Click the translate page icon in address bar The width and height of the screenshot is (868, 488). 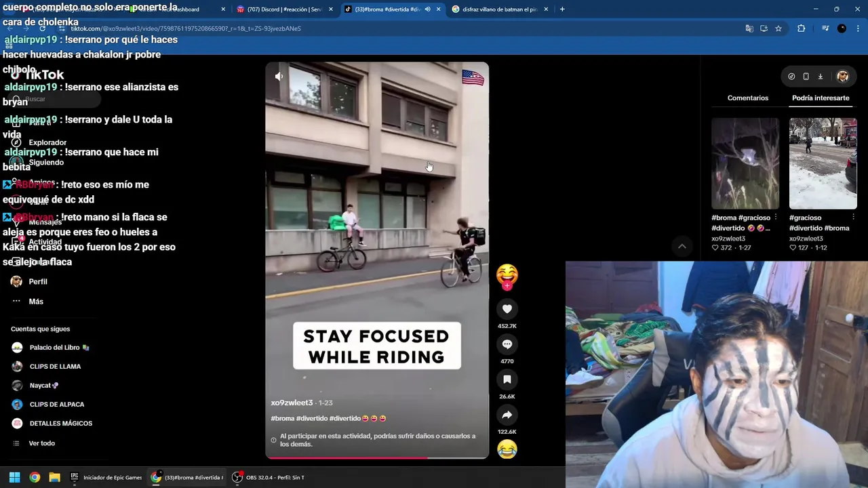(749, 28)
